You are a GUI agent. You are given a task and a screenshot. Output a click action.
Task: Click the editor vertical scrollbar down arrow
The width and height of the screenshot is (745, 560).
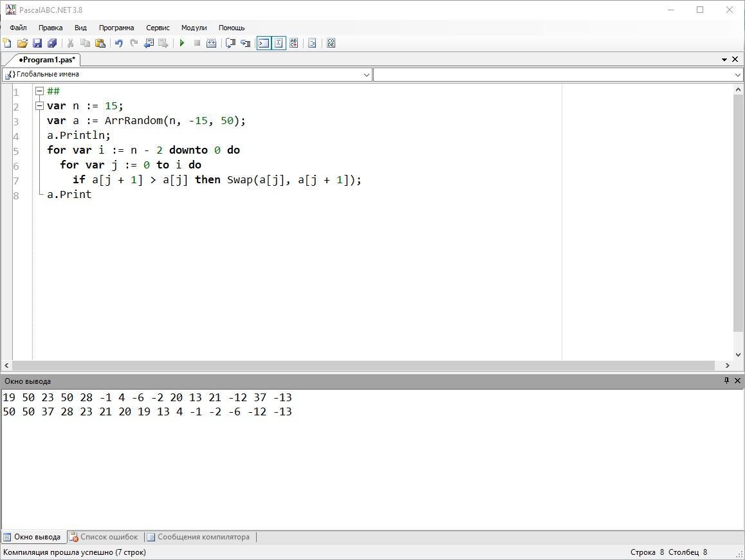pyautogui.click(x=738, y=354)
